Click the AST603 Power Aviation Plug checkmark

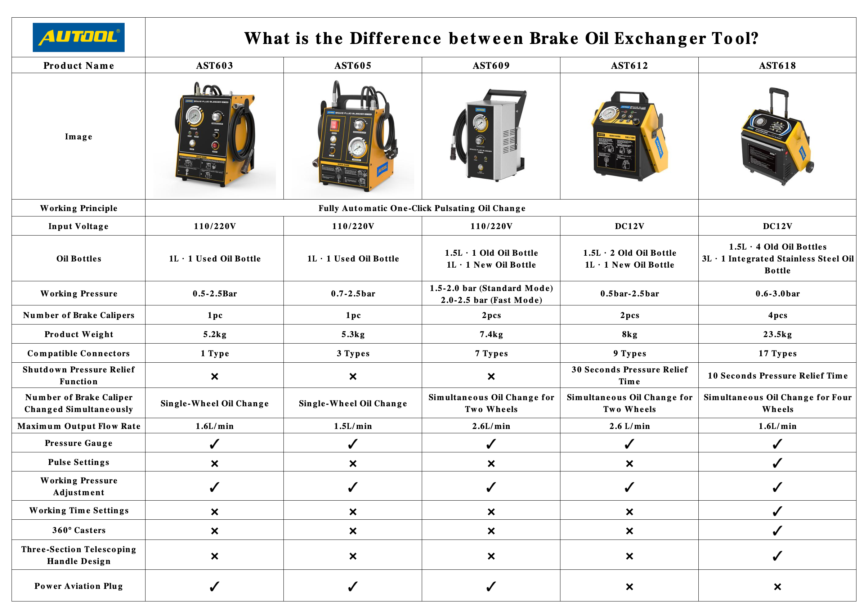214,587
